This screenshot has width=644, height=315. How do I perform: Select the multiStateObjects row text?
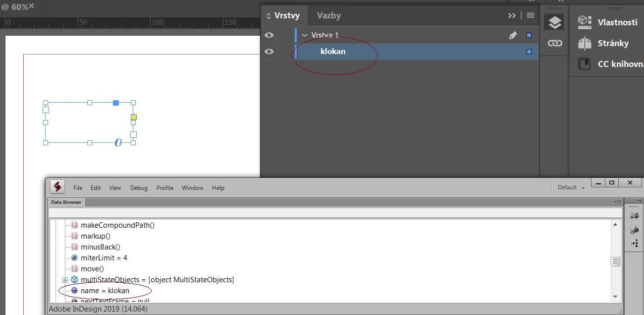pos(158,279)
